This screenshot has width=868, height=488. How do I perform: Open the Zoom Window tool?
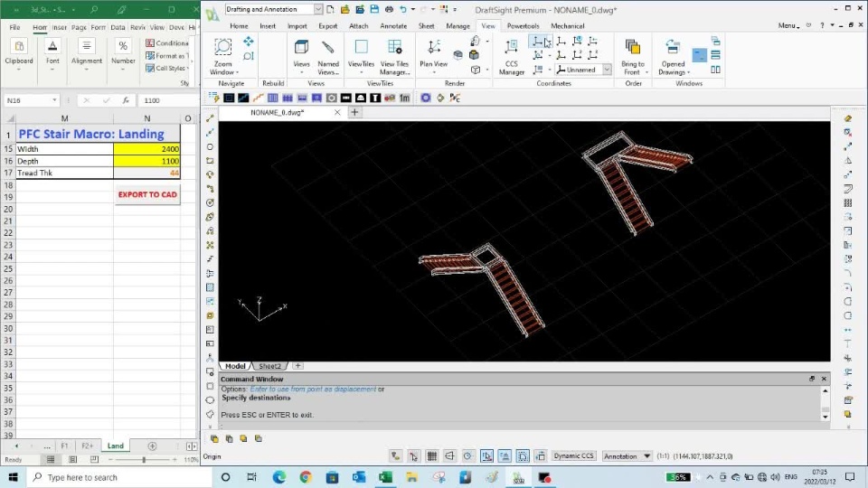tap(223, 56)
